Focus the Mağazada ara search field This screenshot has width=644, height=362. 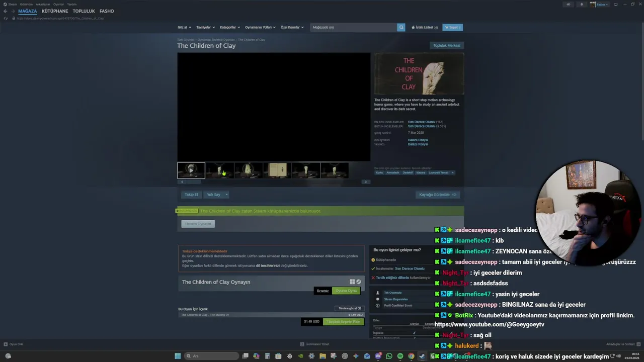(x=354, y=27)
